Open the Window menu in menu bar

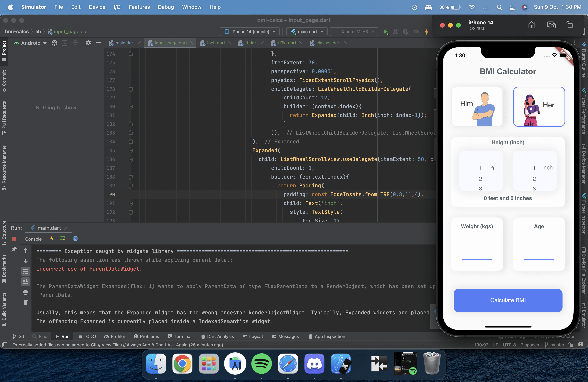(x=192, y=7)
